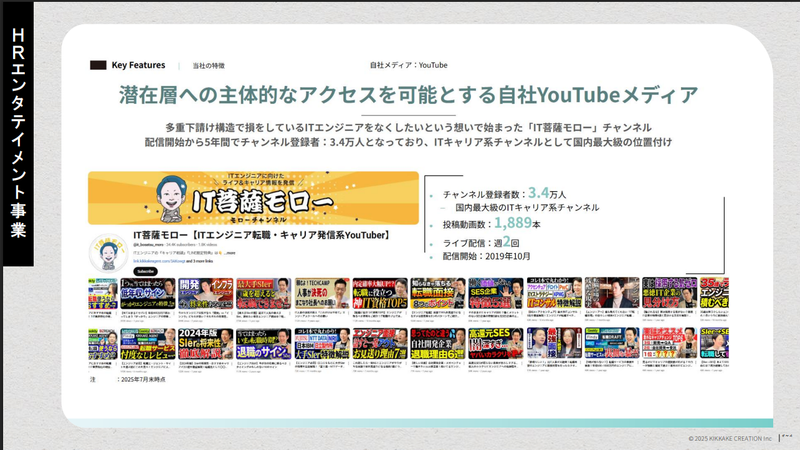800x450 pixels.
Task: Click the vertical 'HRエンタテイメント事業' sidebar label
Action: 18,134
